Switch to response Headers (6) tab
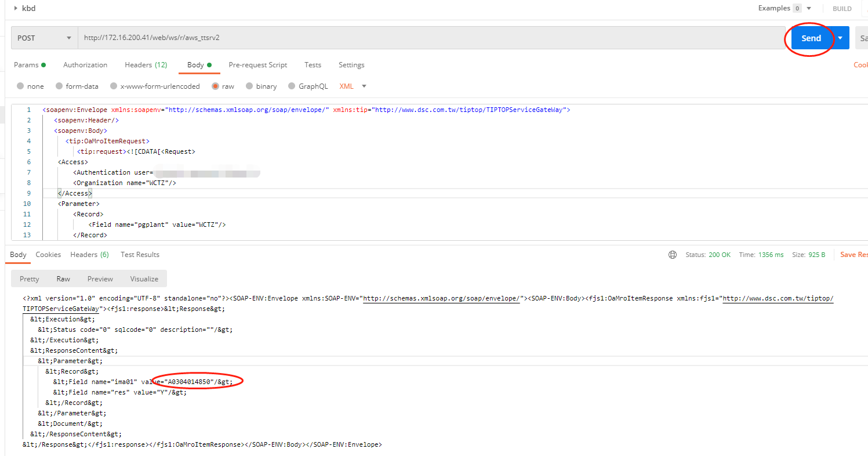868x456 pixels. coord(89,255)
